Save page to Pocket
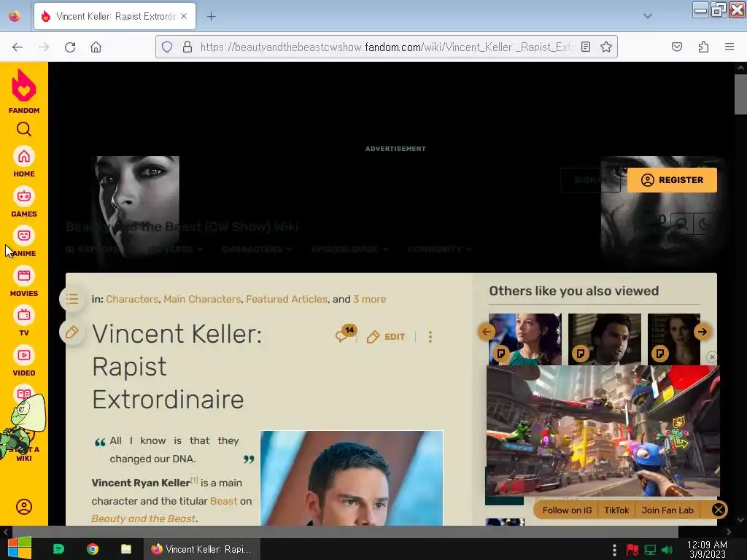This screenshot has height=560, width=747. [x=676, y=47]
